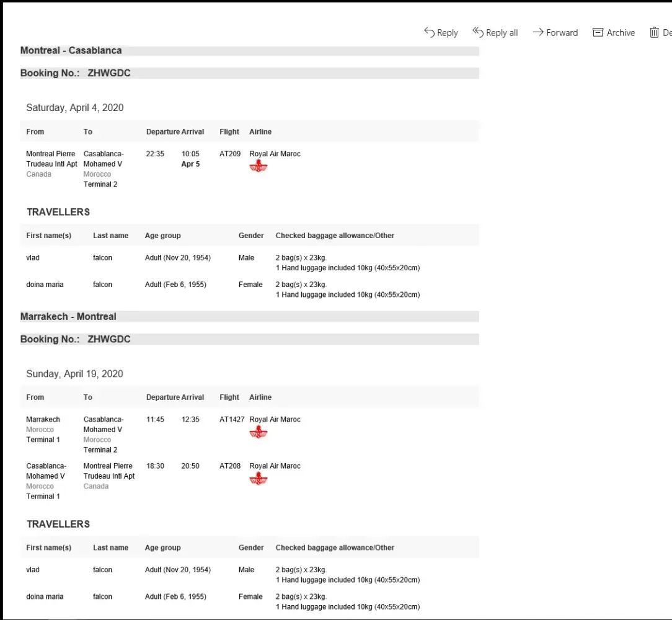This screenshot has height=620, width=672.
Task: Select the Marrakech - Montreal section header
Action: [68, 316]
